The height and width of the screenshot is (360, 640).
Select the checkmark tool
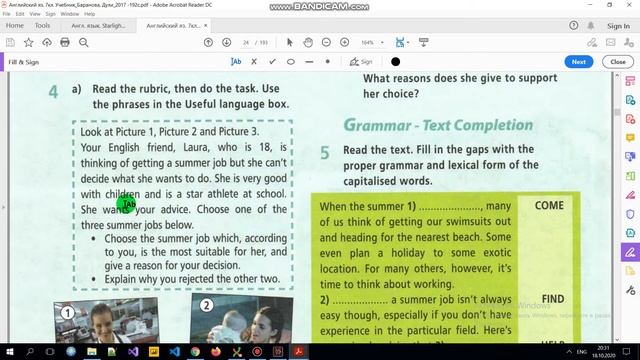tap(272, 62)
